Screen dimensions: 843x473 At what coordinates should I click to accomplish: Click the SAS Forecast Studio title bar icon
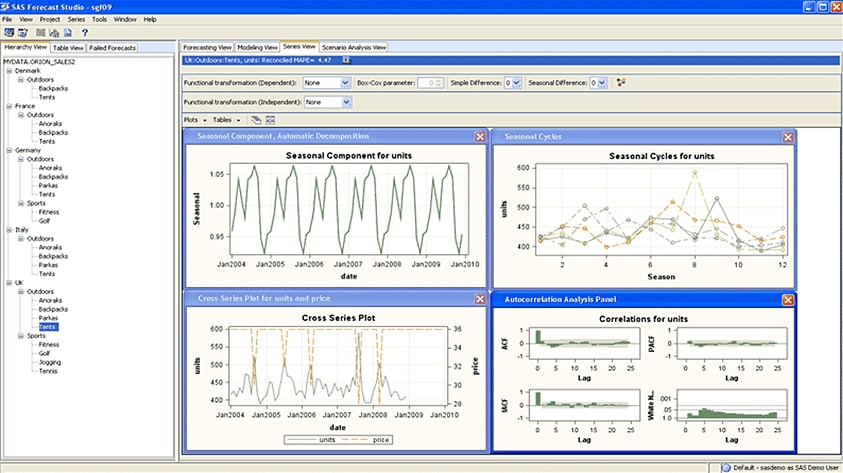point(5,6)
